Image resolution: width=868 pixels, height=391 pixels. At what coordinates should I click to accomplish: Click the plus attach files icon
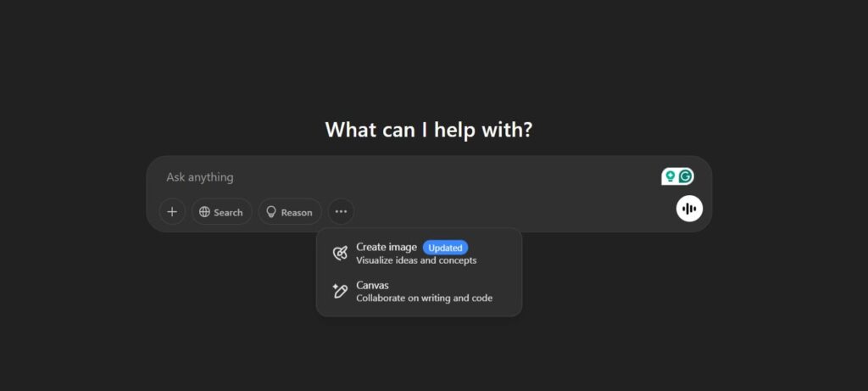click(172, 212)
